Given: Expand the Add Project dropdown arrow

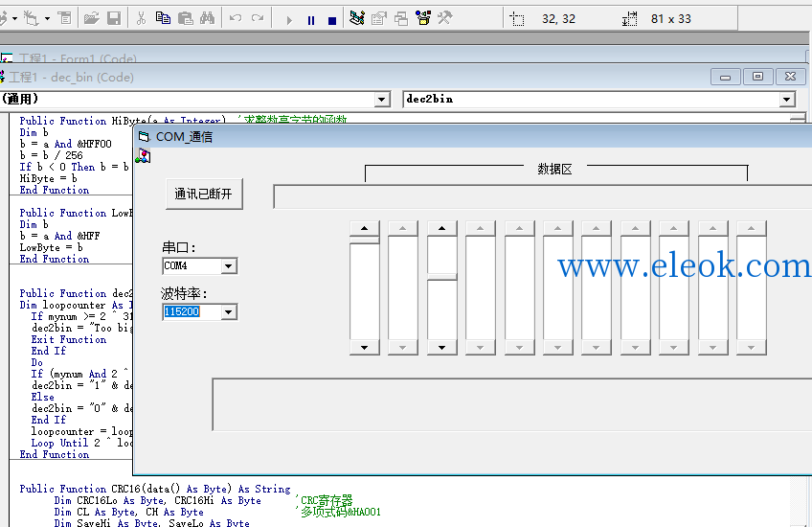Looking at the screenshot, I should [14, 19].
